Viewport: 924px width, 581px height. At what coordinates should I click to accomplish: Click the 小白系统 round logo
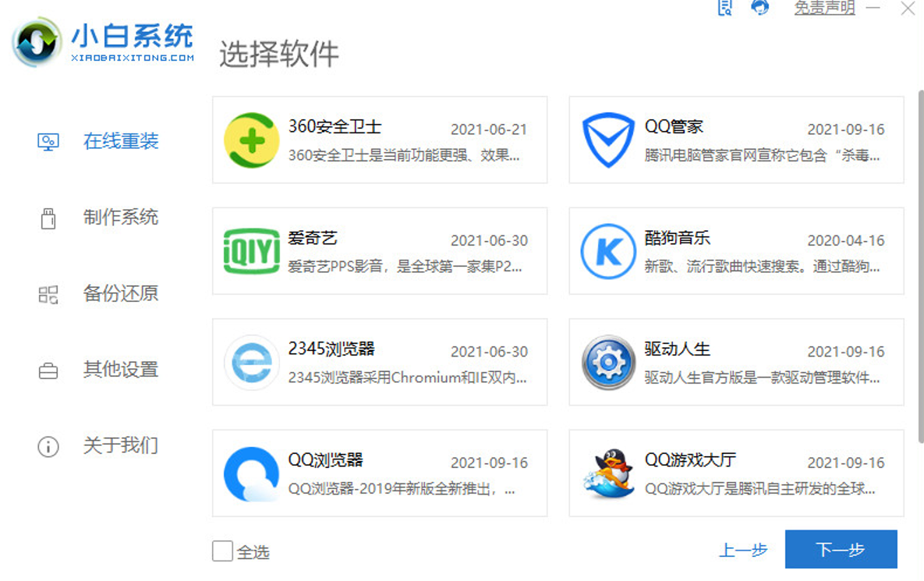37,42
